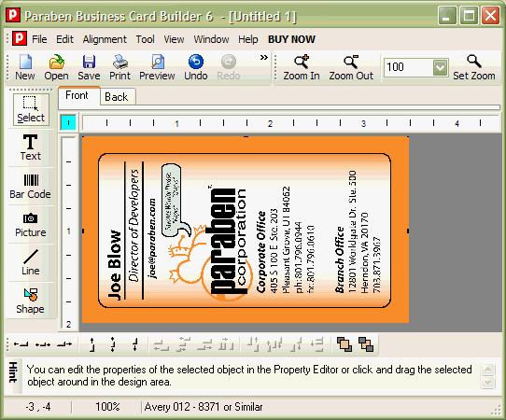Activate the Select tool
Viewport: 506px width, 420px height.
click(31, 109)
